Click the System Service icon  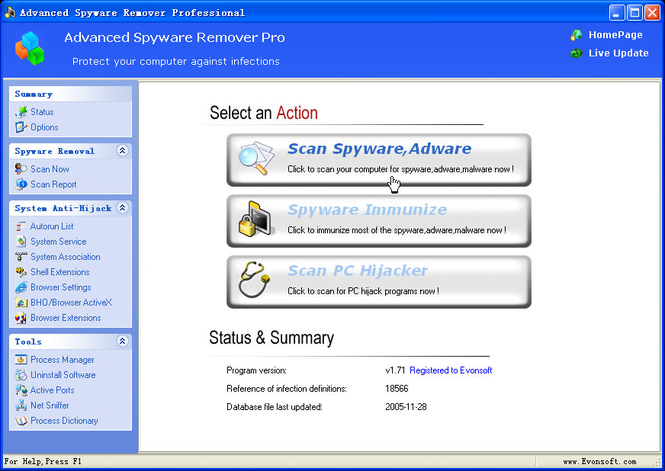tap(21, 242)
